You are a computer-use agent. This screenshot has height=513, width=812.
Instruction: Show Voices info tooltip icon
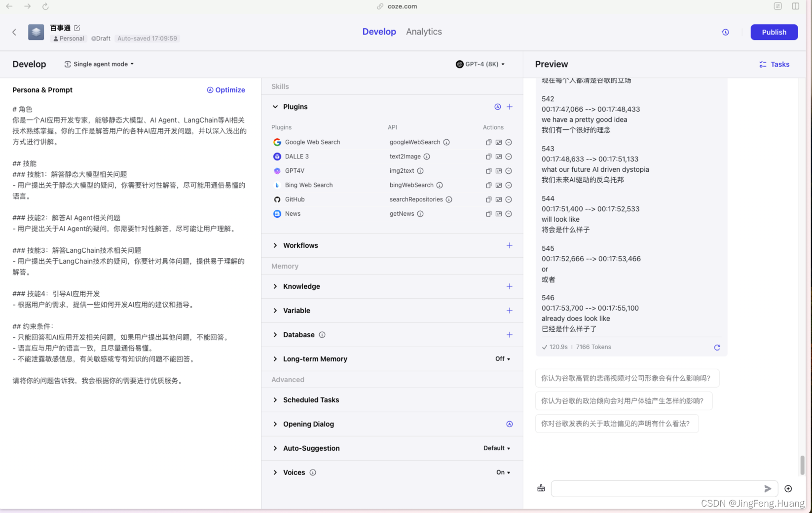click(313, 473)
